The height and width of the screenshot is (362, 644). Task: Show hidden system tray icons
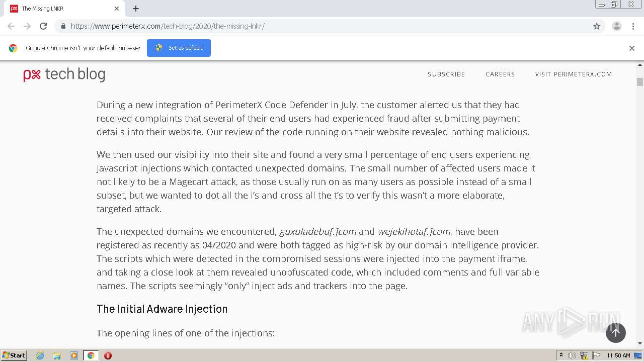(x=561, y=355)
